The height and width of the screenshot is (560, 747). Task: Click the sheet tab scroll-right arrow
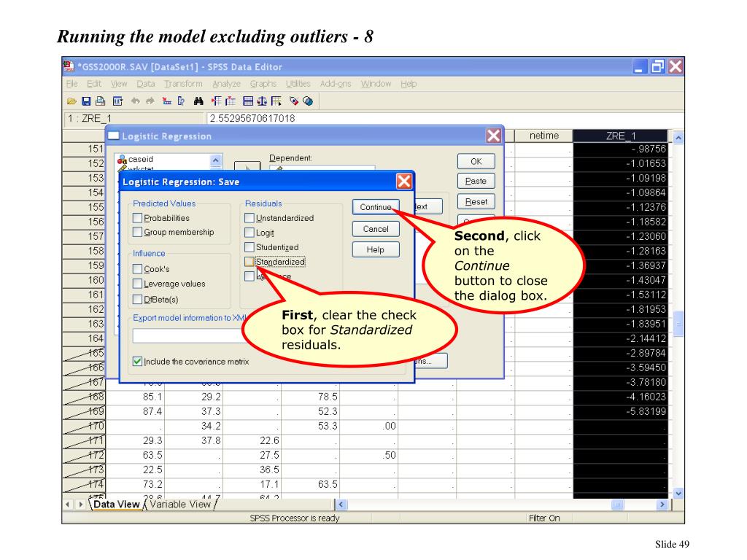[80, 504]
